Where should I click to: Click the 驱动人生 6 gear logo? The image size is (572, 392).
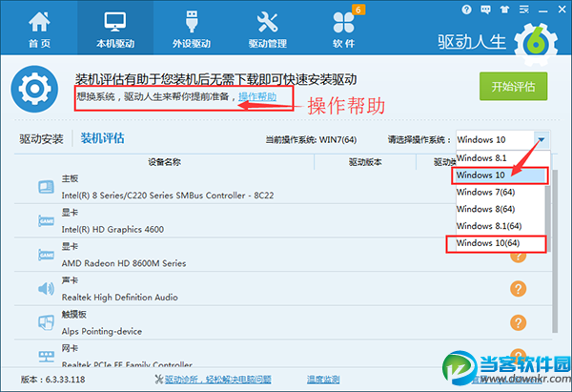[x=536, y=45]
